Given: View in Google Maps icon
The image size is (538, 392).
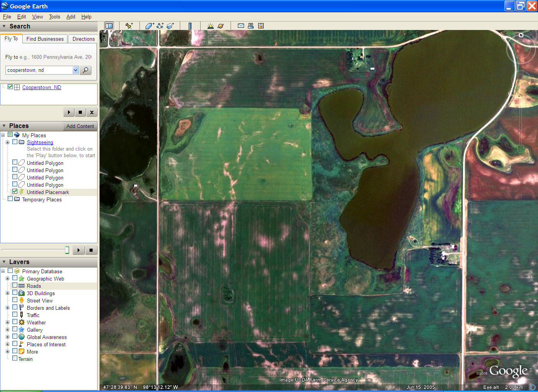Looking at the screenshot, I should click(x=261, y=26).
